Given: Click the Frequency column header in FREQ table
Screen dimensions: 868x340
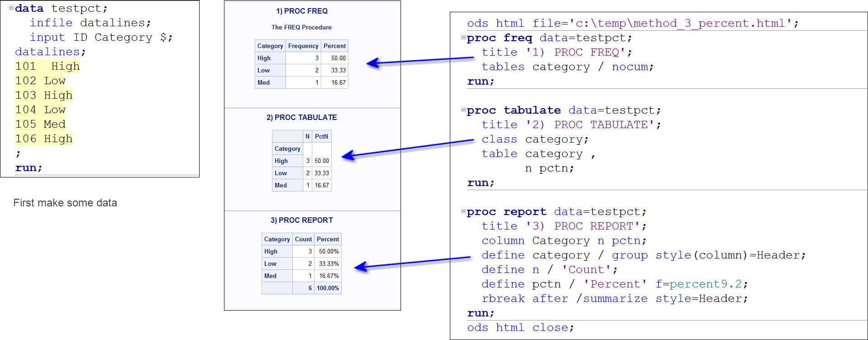Looking at the screenshot, I should click(303, 46).
